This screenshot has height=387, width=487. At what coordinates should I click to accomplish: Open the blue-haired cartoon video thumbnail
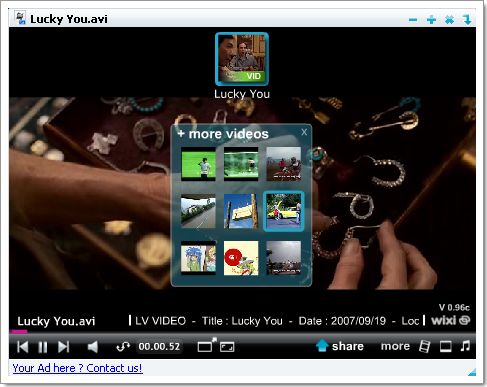[198, 258]
